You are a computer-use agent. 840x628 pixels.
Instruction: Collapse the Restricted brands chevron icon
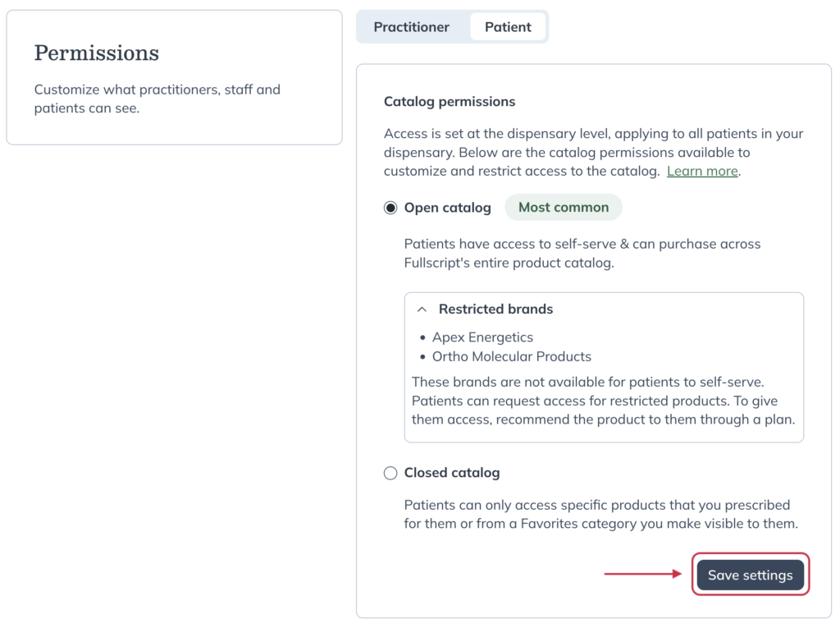pyautogui.click(x=422, y=309)
